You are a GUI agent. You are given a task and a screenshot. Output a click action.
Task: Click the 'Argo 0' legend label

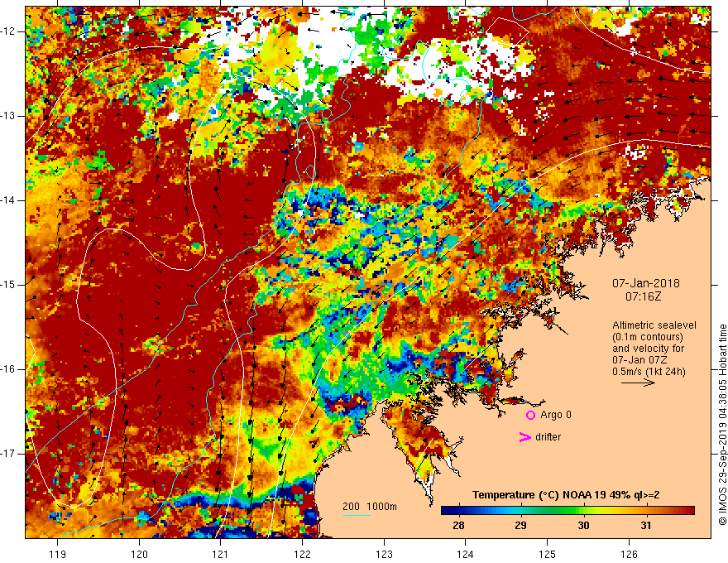pos(556,415)
